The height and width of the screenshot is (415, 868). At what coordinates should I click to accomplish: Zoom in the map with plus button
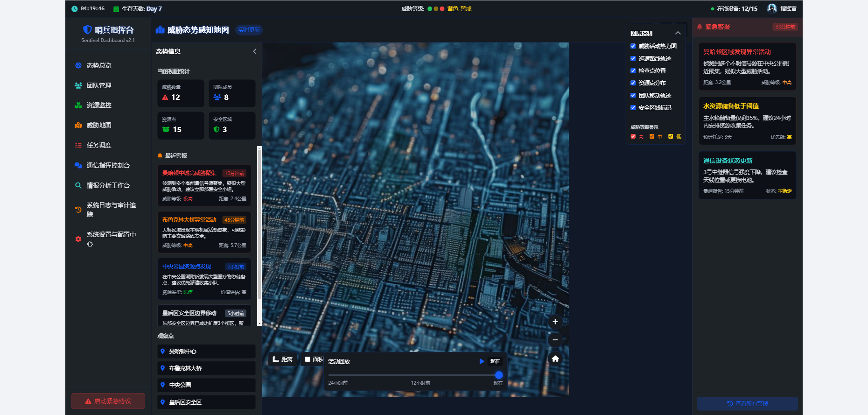click(x=555, y=322)
